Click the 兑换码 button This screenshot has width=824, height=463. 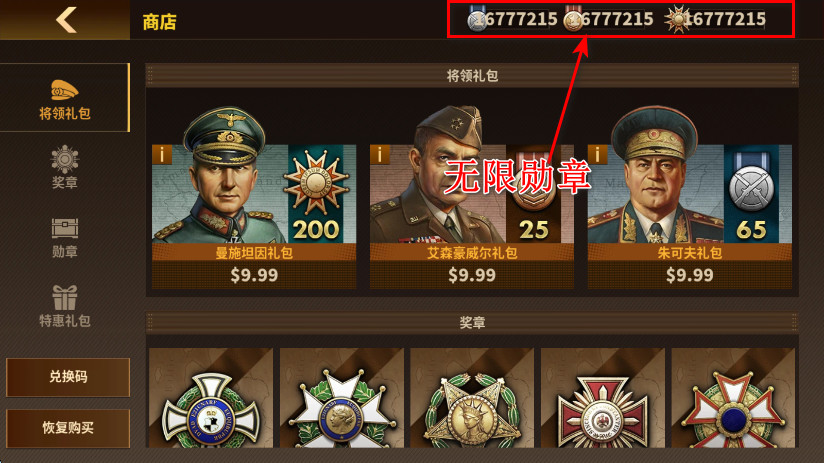click(68, 377)
